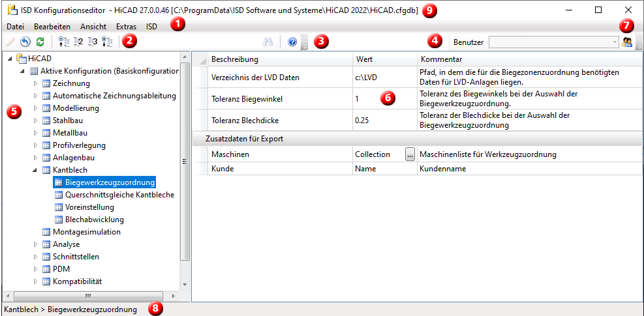Viewport: 644px width, 316px height.
Task: Click the Wert column header
Action: tap(385, 59)
